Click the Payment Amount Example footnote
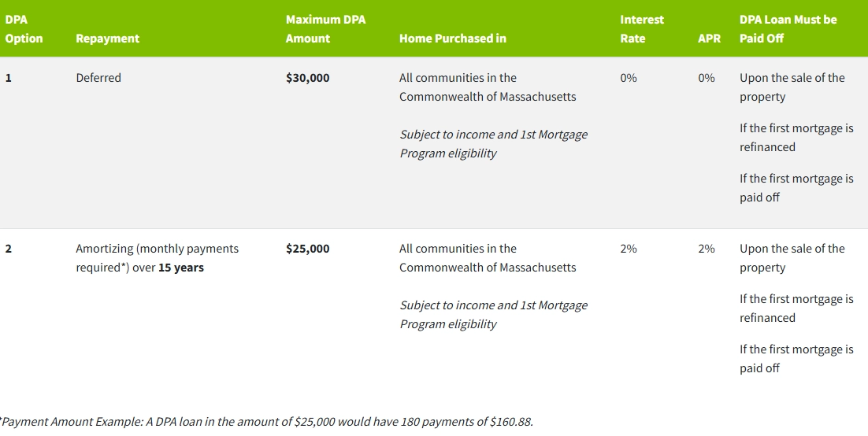The width and height of the screenshot is (868, 436). (266, 422)
